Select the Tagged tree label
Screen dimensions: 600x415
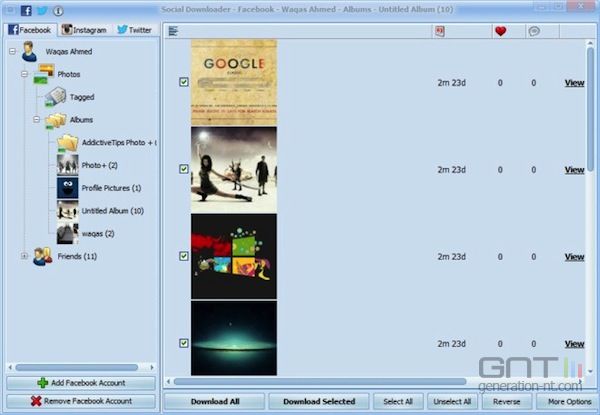pyautogui.click(x=82, y=97)
